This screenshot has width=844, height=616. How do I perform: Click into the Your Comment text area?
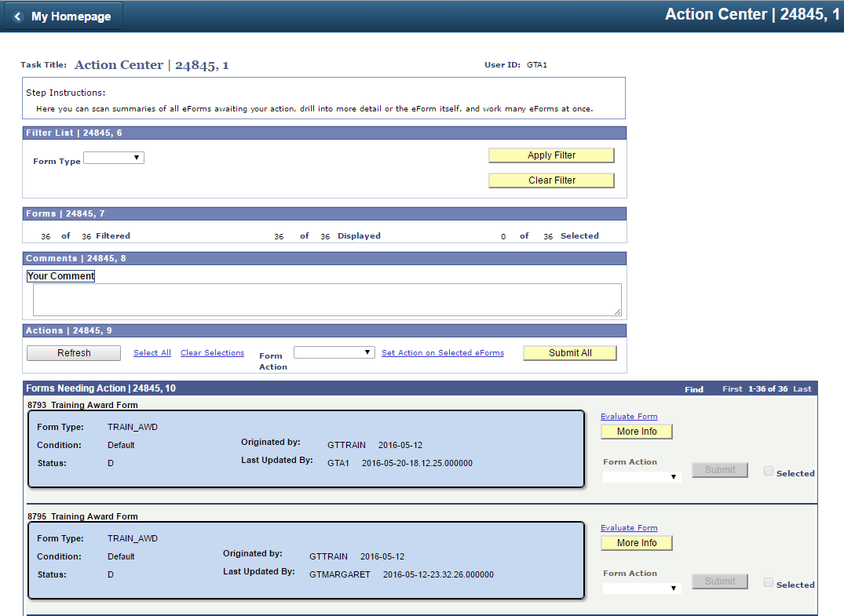coord(327,300)
